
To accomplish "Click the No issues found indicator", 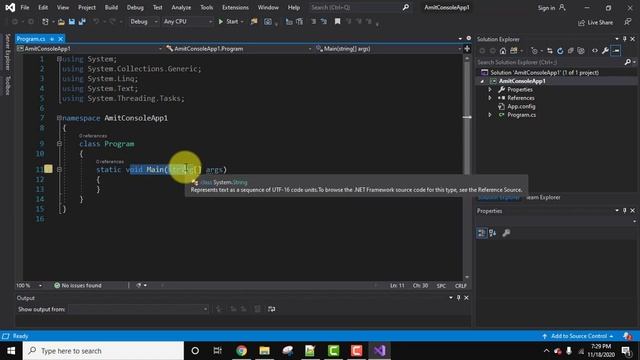I will point(78,285).
